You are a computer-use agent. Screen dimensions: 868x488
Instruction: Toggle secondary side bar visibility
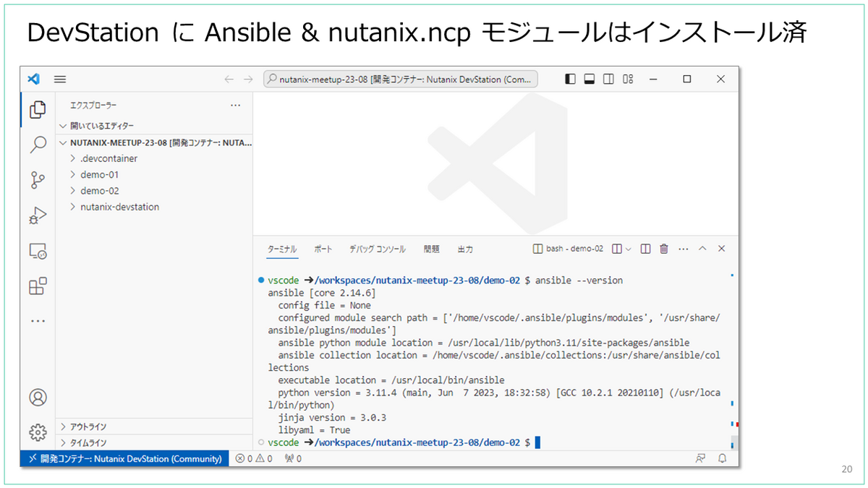[609, 79]
